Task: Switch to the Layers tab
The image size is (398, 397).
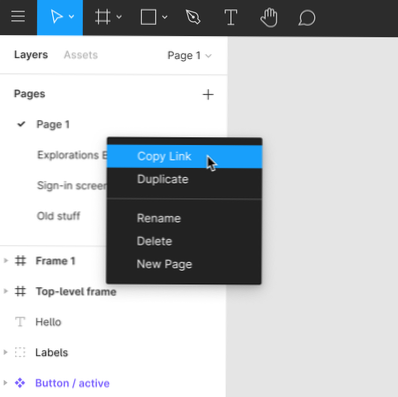Action: coord(31,55)
